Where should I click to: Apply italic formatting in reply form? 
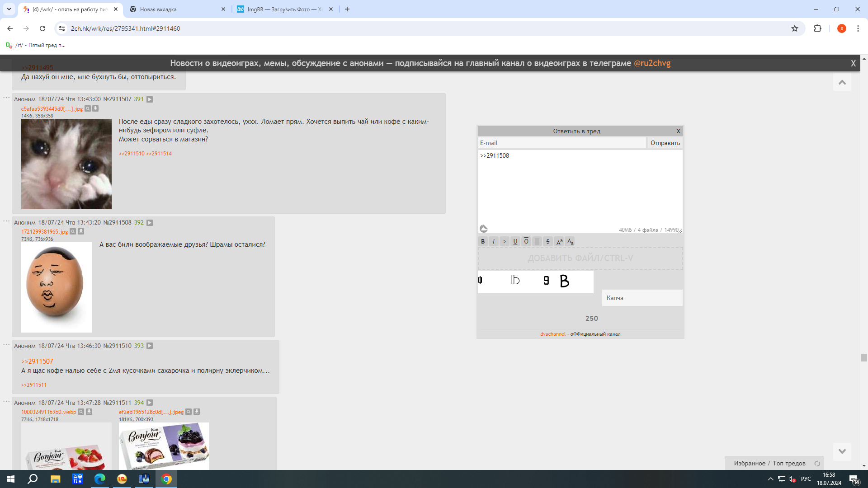(x=494, y=241)
